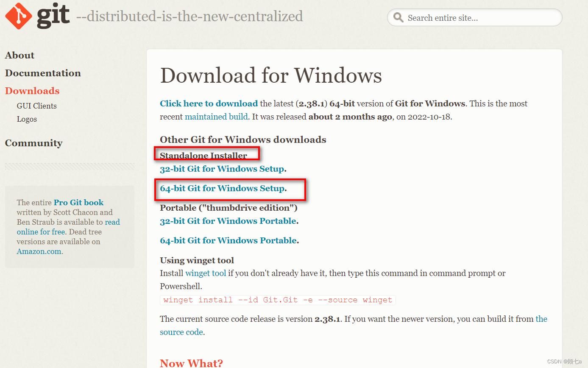Click the Portable "thumbdrive edition" label
Screen dimensions: 588x368
coord(229,208)
